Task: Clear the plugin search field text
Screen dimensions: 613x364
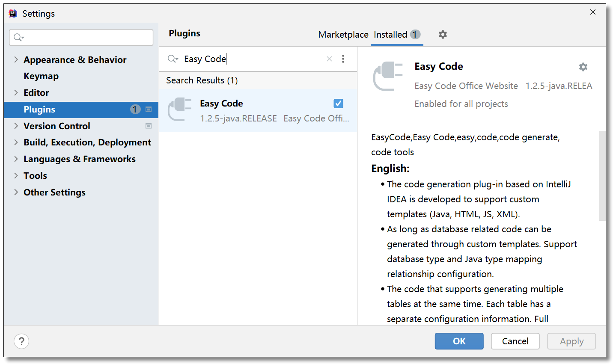Action: 329,59
